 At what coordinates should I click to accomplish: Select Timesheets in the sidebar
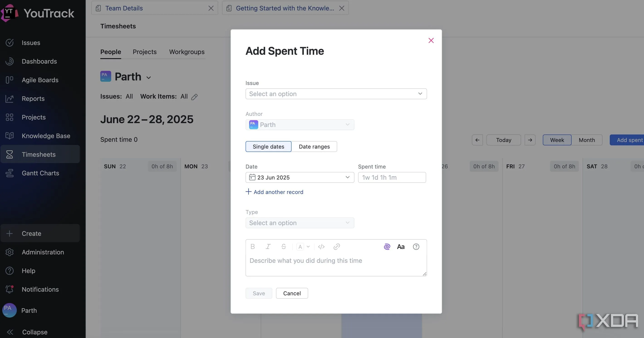tap(40, 154)
